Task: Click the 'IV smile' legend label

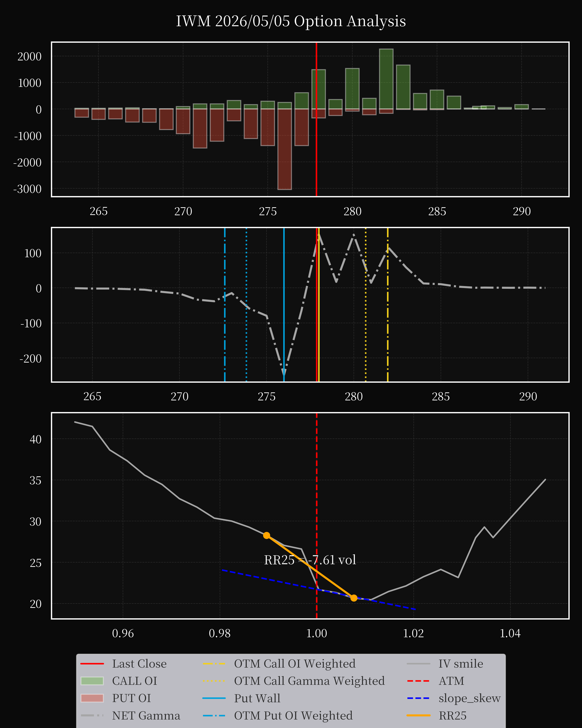Action: click(x=461, y=663)
